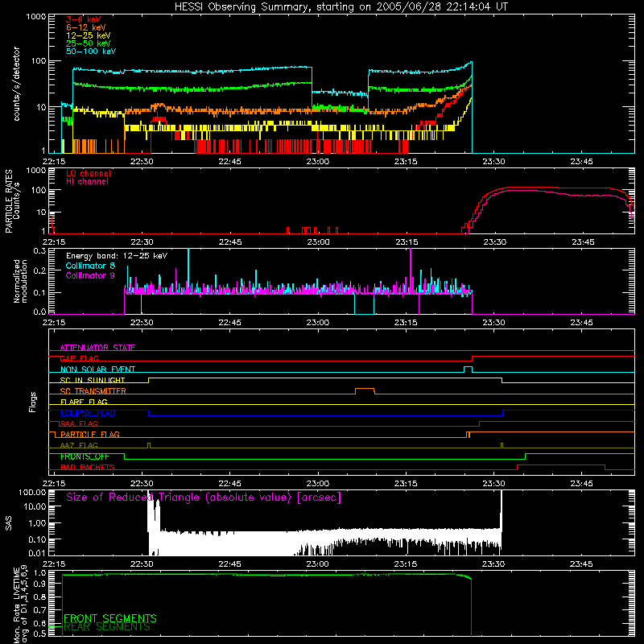Select the 'FRONT SEGMENTS' livetime legend label
Image resolution: width=644 pixels, height=644 pixels.
(x=110, y=618)
